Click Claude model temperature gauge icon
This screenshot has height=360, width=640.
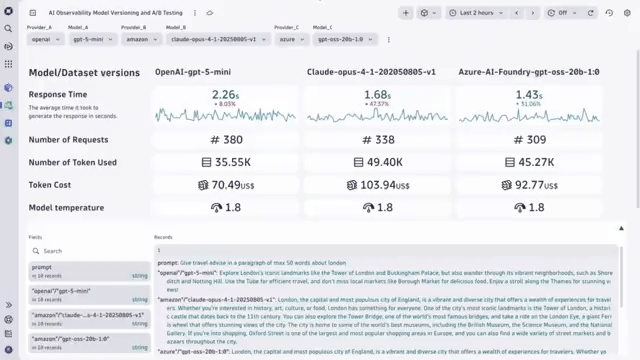click(368, 208)
